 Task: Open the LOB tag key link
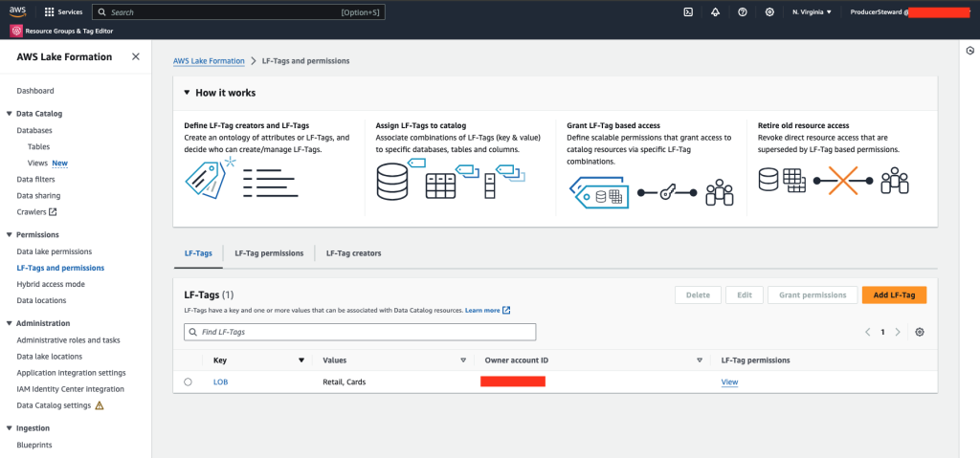[221, 382]
